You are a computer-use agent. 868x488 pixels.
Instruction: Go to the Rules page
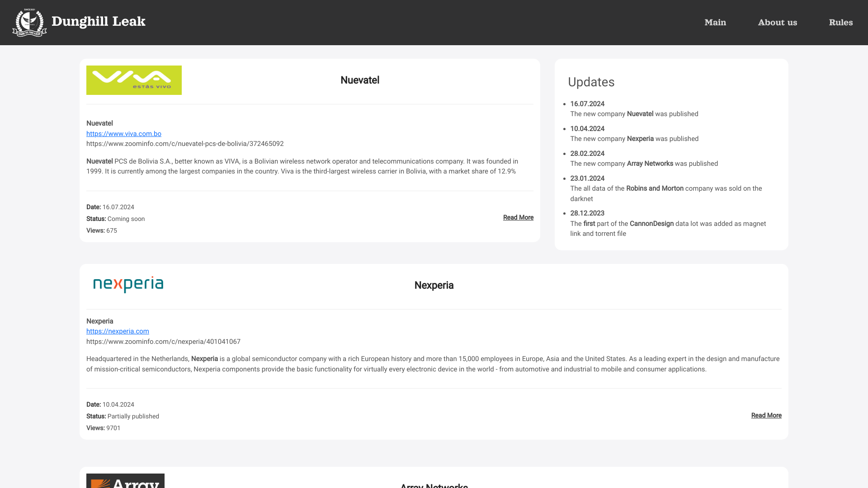pyautogui.click(x=840, y=23)
